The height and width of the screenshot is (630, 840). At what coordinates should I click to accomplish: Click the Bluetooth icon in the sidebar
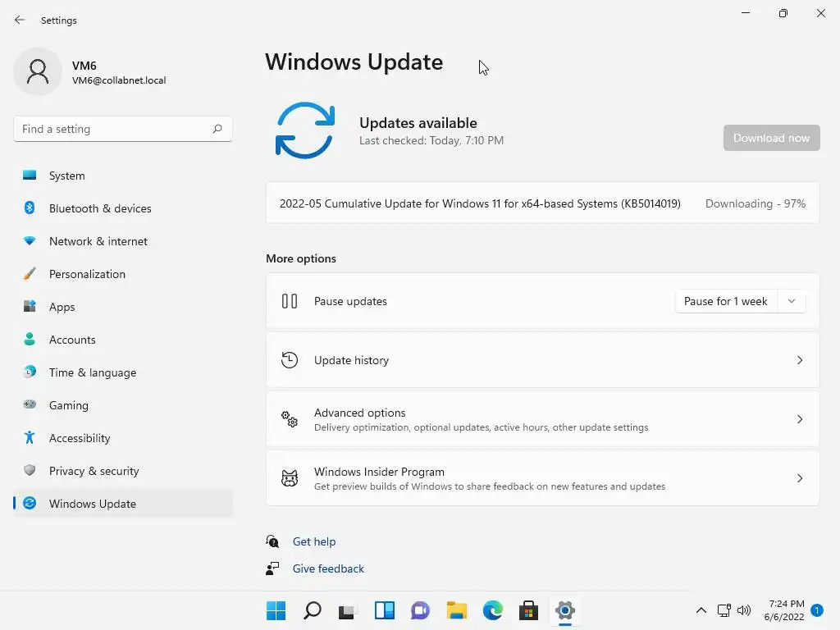coord(30,208)
